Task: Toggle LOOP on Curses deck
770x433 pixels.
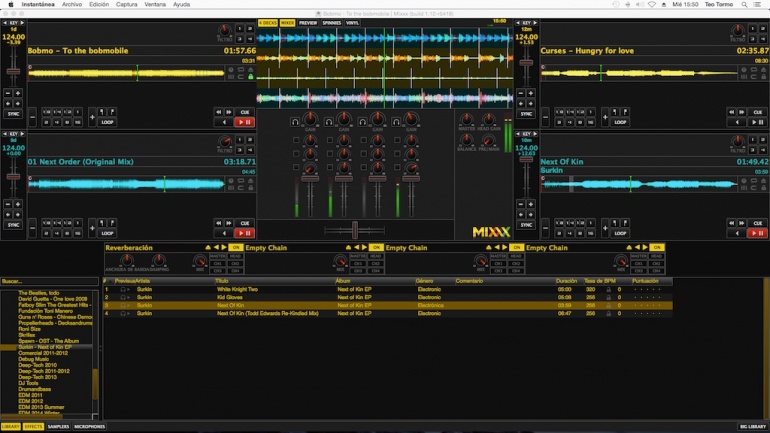Action: (x=620, y=122)
